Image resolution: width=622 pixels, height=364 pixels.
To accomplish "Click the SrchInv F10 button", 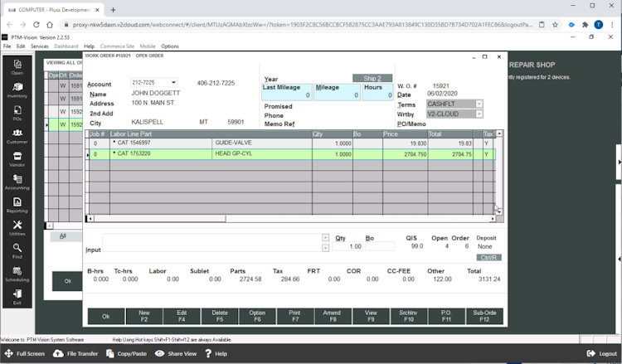I will [409, 317].
